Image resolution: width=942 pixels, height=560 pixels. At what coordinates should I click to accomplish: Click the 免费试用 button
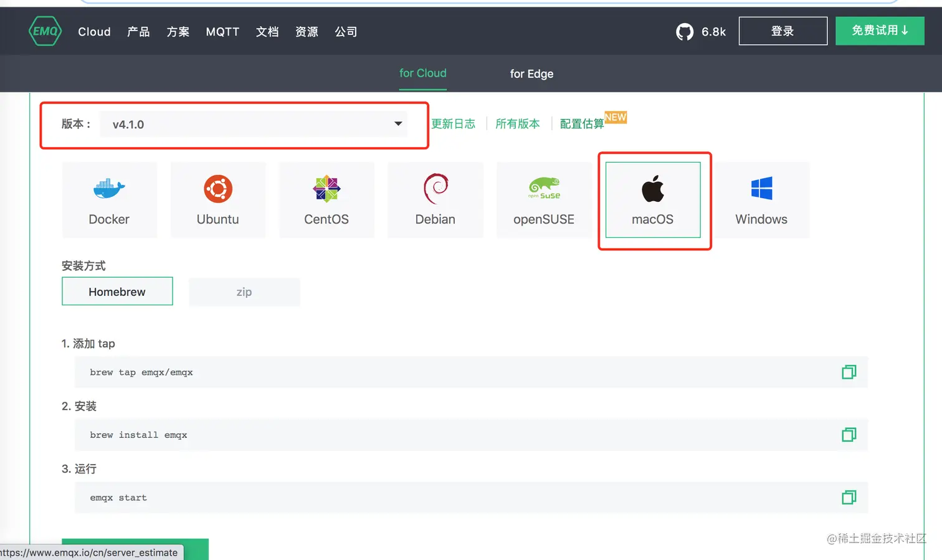pos(880,31)
